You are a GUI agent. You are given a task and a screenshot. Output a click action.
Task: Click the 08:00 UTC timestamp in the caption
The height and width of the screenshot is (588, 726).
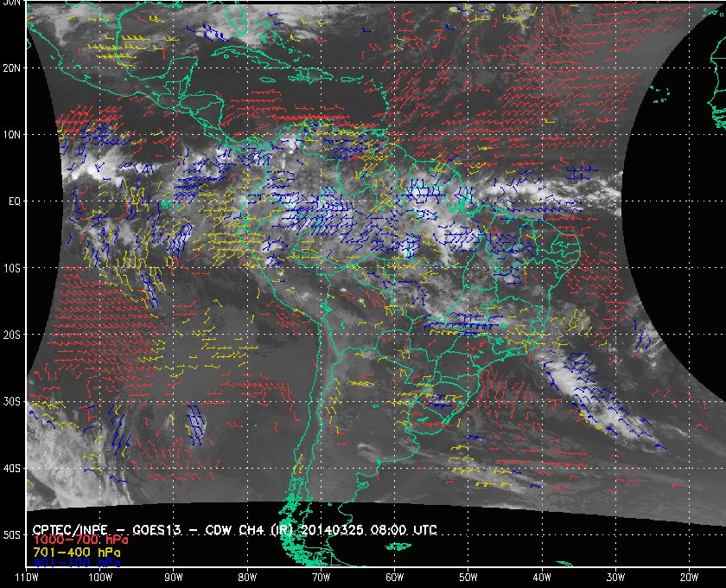coord(404,530)
